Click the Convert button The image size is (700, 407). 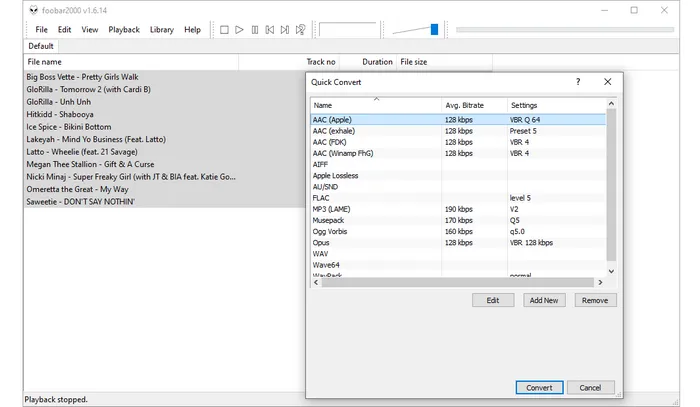click(x=539, y=387)
